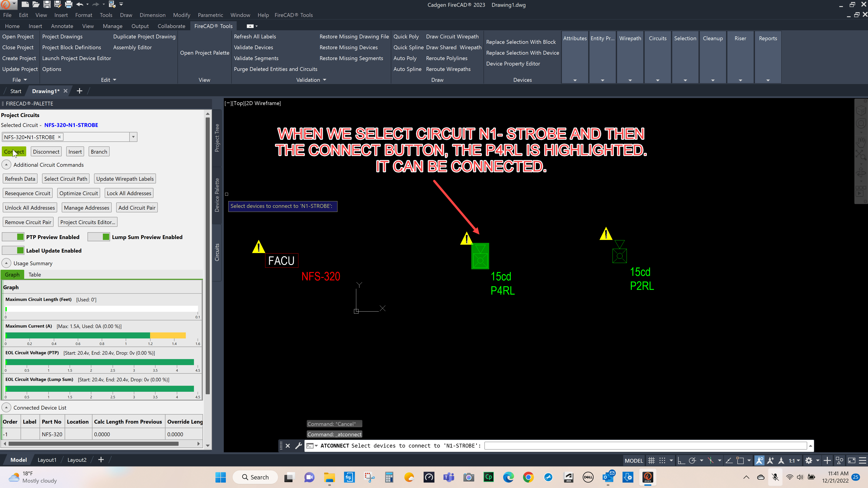Open the NFS-320•N1-STROBE circuit dropdown
Viewport: 868px width, 488px height.
pos(133,137)
